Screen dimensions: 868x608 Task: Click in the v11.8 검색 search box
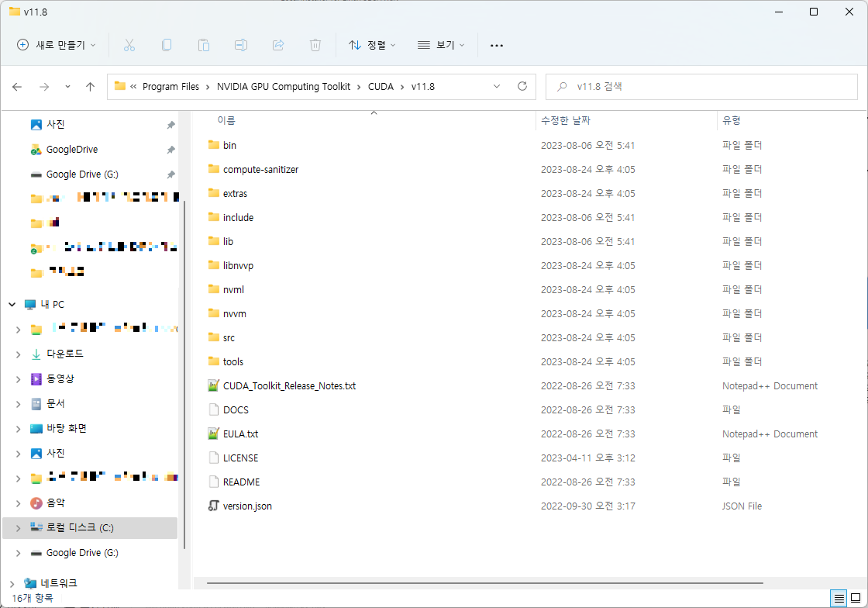tap(701, 86)
